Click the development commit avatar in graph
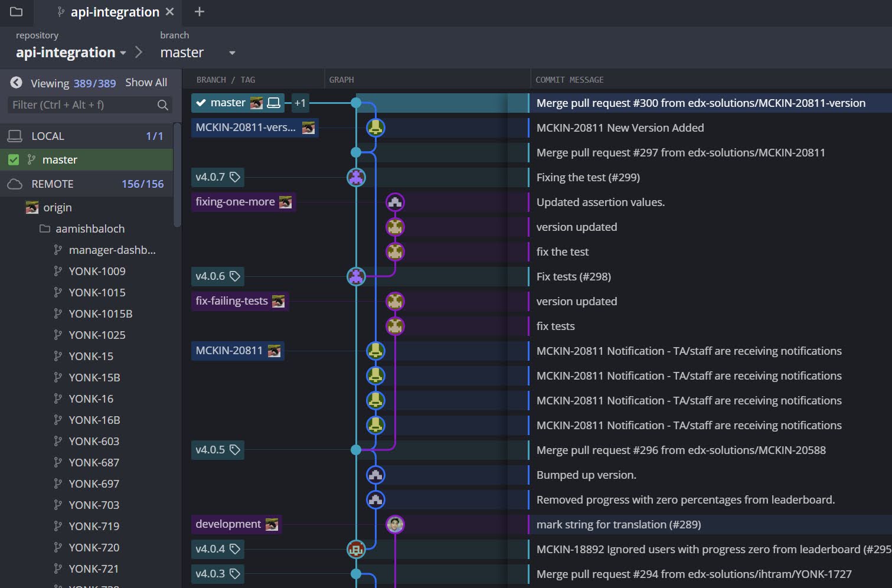The image size is (892, 588). [395, 524]
